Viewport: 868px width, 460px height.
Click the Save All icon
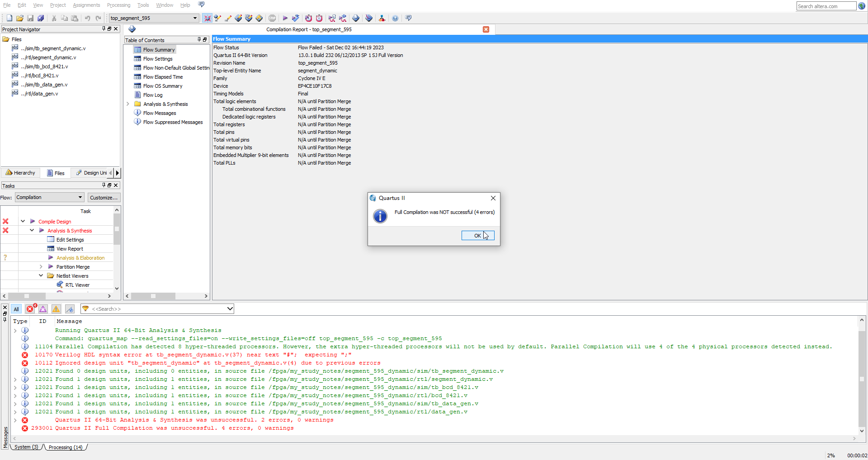click(41, 18)
